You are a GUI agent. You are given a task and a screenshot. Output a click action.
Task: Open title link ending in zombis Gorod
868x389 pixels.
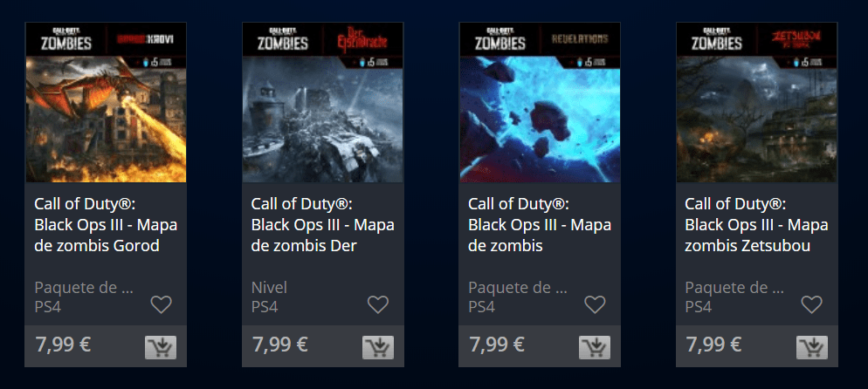click(106, 225)
